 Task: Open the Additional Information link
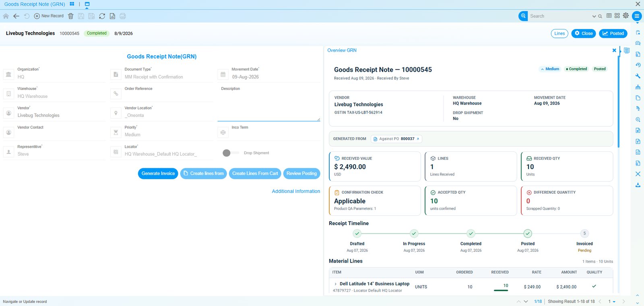[296, 191]
